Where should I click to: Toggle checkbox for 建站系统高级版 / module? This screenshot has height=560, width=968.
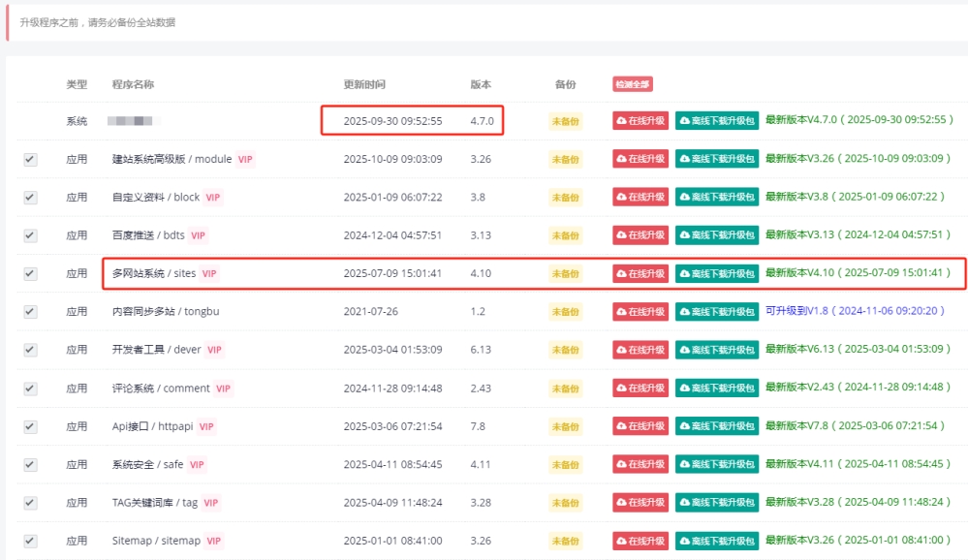30,159
